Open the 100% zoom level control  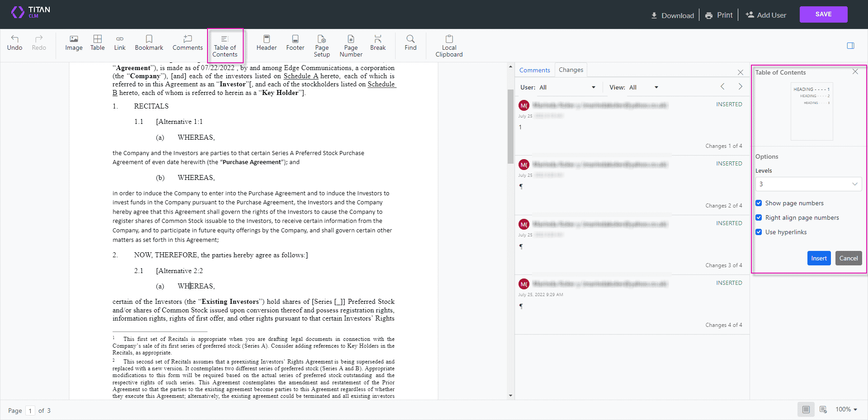846,409
